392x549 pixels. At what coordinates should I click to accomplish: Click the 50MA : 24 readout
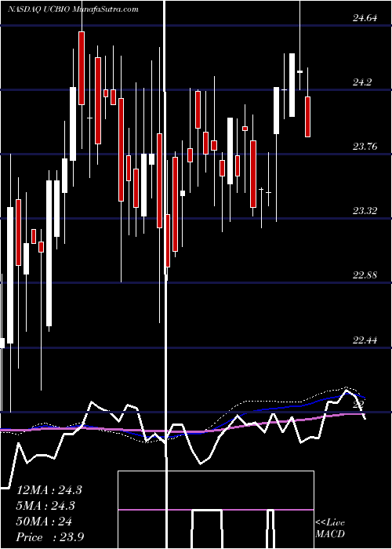coord(44,522)
